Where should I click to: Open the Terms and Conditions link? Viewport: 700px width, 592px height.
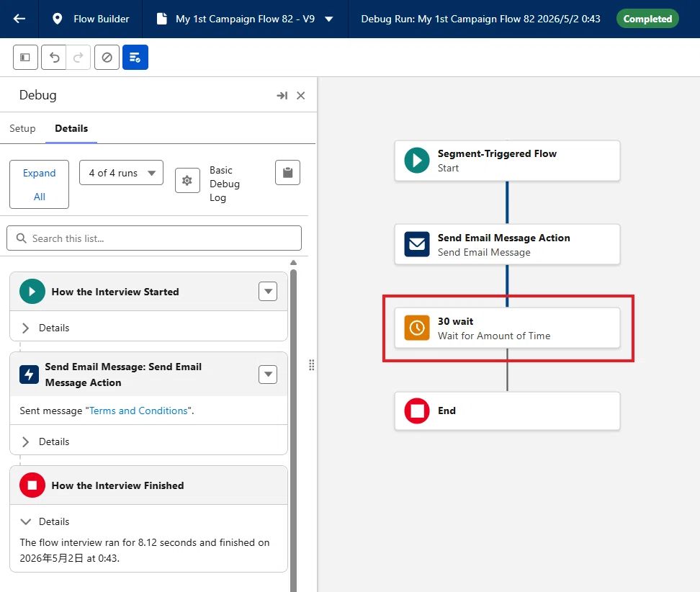tap(138, 411)
